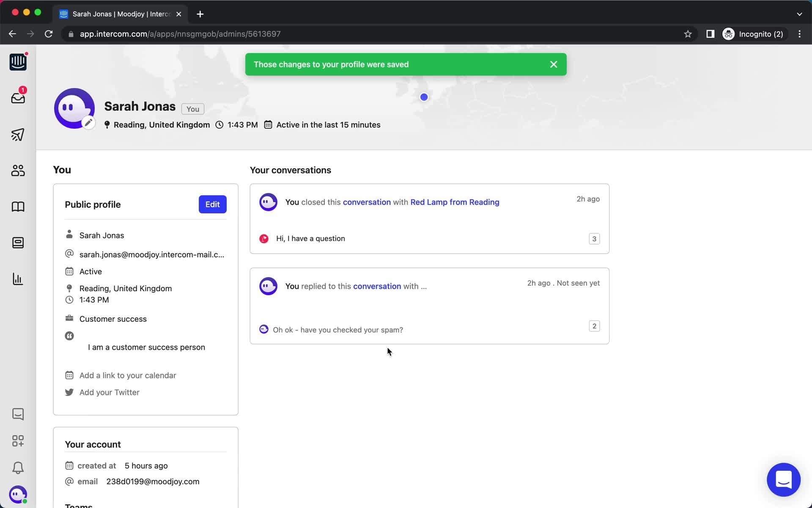Open the replied-to conversation link
Image resolution: width=812 pixels, height=508 pixels.
click(x=377, y=286)
